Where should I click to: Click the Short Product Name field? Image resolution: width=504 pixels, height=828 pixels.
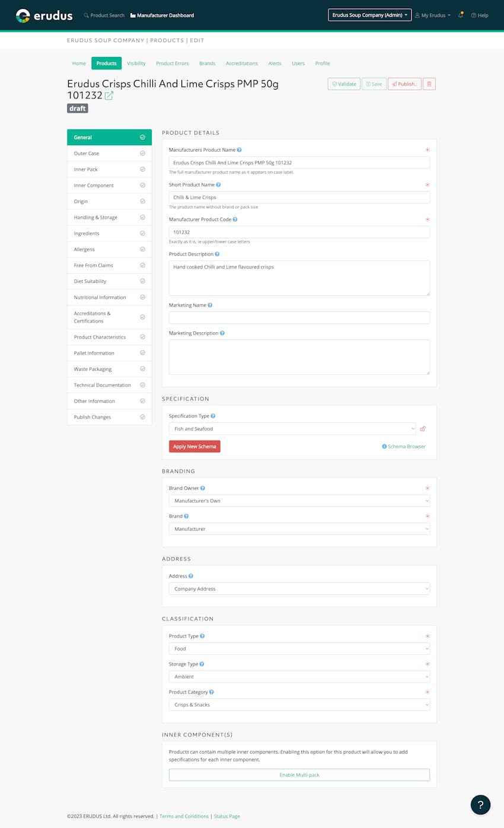pos(299,198)
